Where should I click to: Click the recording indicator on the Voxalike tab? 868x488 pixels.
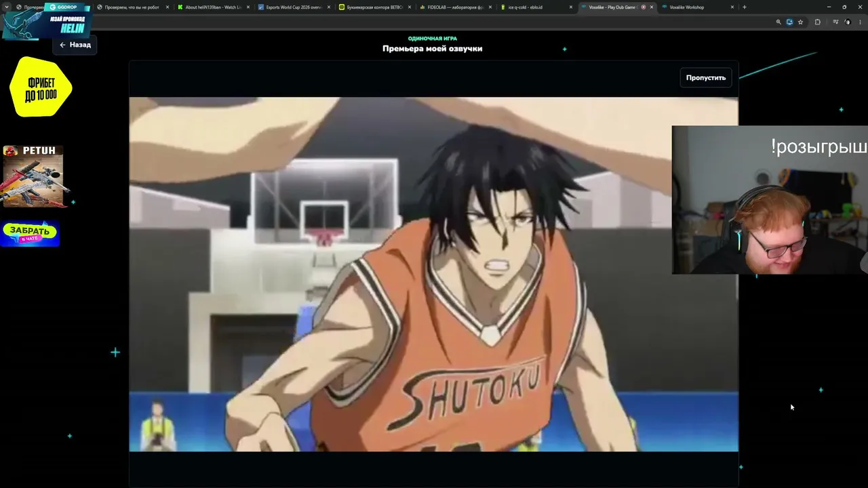click(x=644, y=7)
